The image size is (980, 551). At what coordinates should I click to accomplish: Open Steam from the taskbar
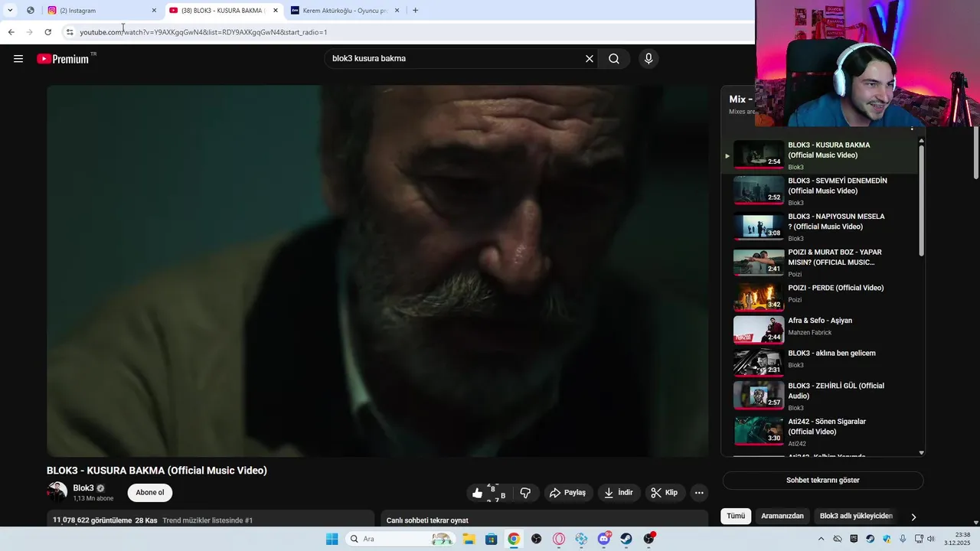[626, 539]
